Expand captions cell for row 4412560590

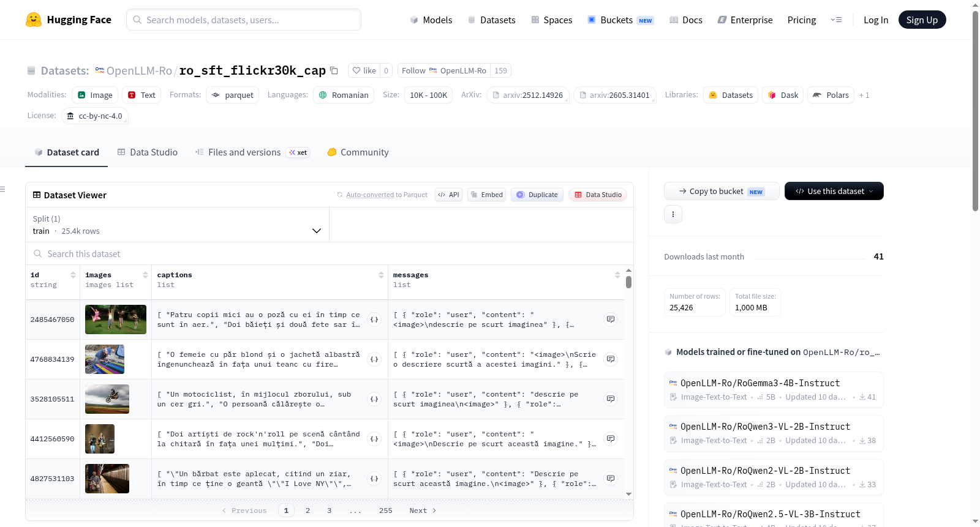point(374,439)
